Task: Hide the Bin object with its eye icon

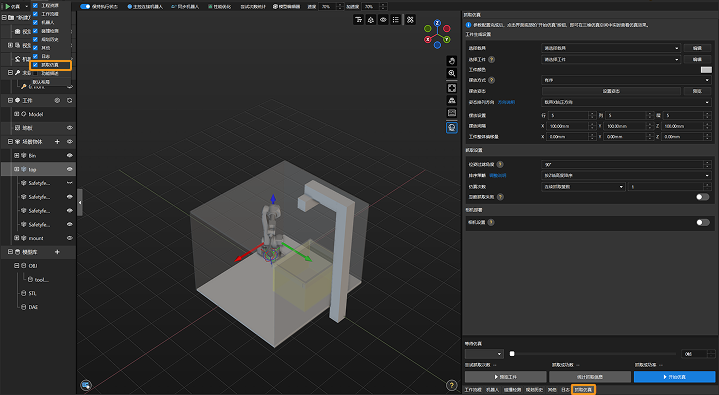Action: click(x=70, y=156)
